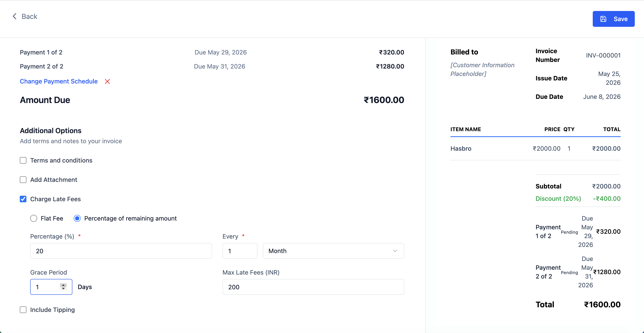Click the Max Late Fees (INR) field
Viewport: 644px width, 333px height.
(313, 287)
